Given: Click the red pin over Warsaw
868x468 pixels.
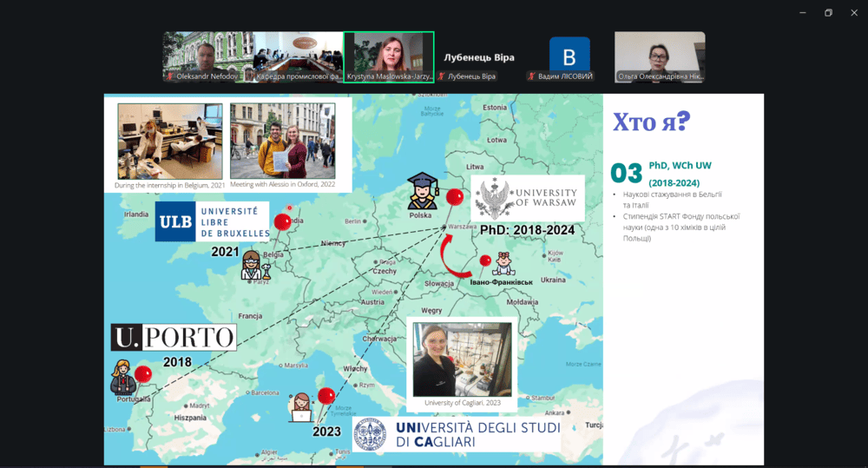Looking at the screenshot, I should [x=455, y=197].
